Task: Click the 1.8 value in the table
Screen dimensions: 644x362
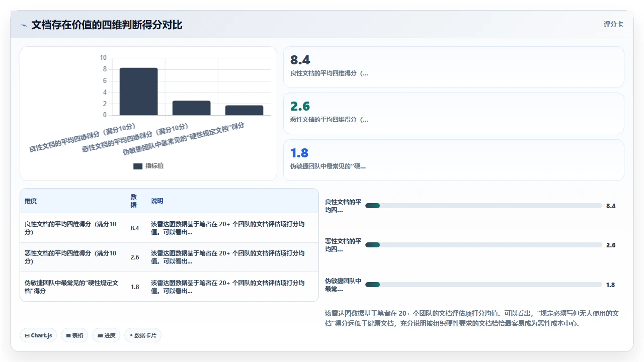Action: click(135, 287)
